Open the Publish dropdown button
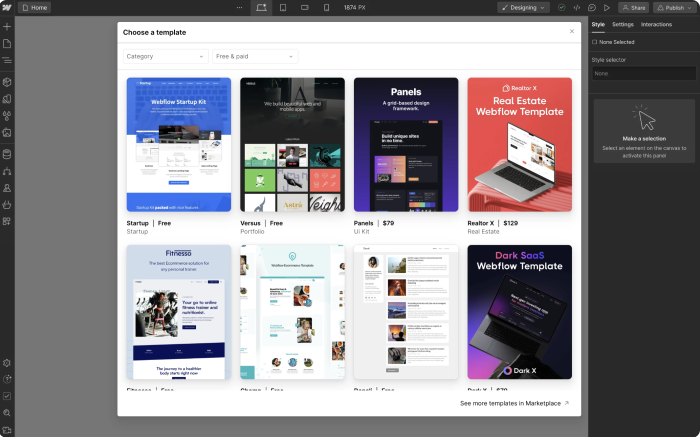Image resolution: width=700 pixels, height=437 pixels. [x=675, y=8]
